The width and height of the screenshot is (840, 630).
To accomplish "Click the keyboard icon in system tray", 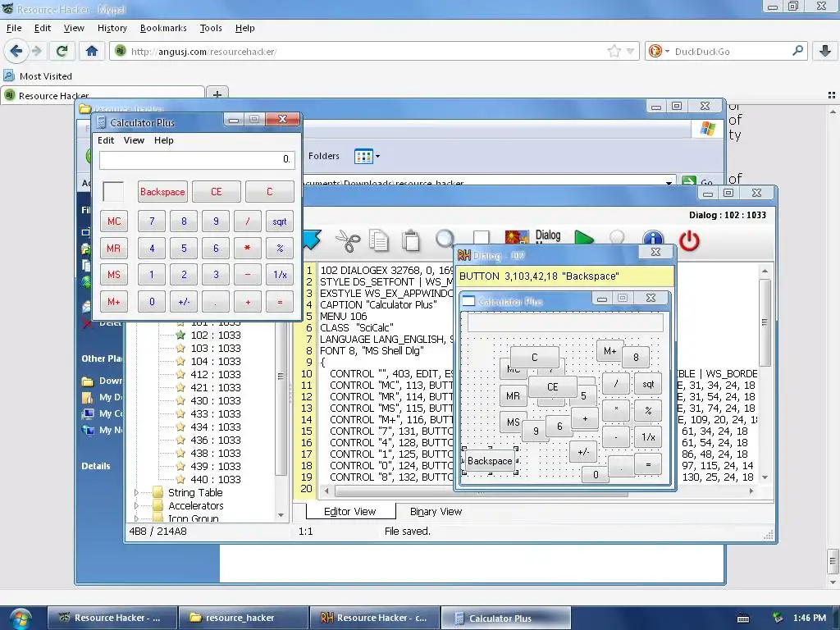I will (742, 619).
